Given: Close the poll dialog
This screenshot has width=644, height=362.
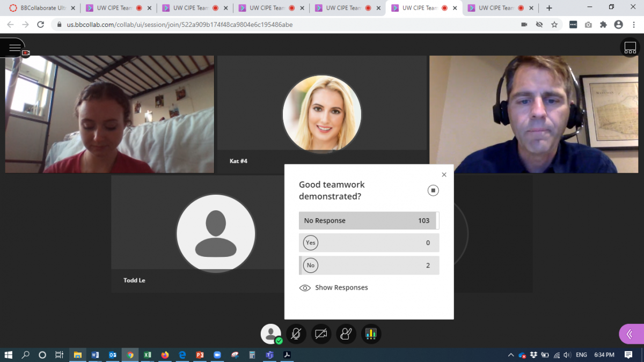Looking at the screenshot, I should [444, 174].
